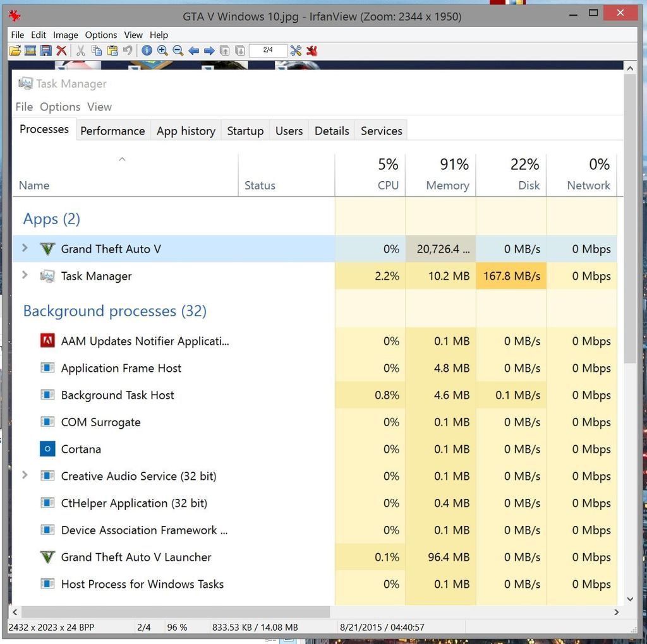The image size is (647, 644).
Task: Switch to the Users tab
Action: tap(289, 131)
